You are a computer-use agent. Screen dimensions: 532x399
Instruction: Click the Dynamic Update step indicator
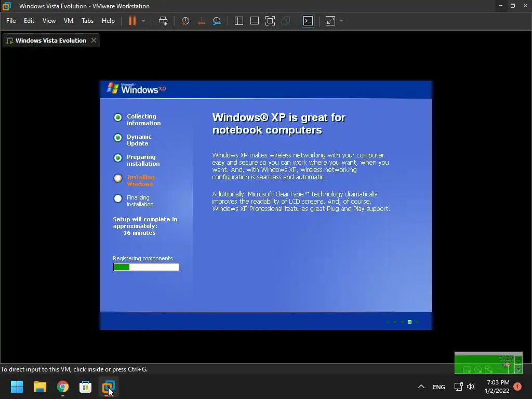click(118, 138)
